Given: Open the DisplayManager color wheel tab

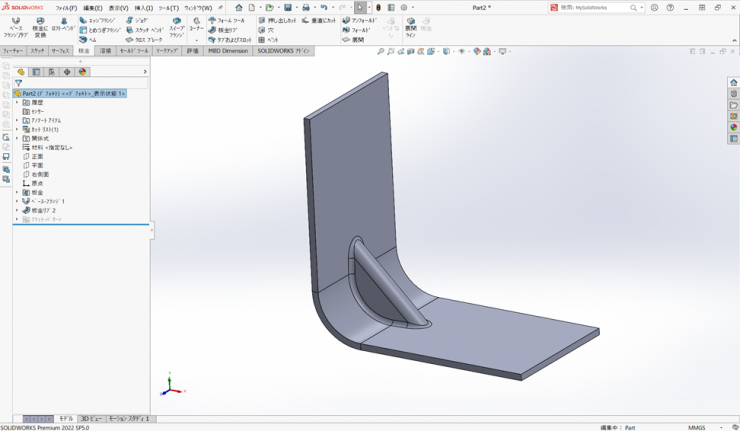Looking at the screenshot, I should 83,72.
